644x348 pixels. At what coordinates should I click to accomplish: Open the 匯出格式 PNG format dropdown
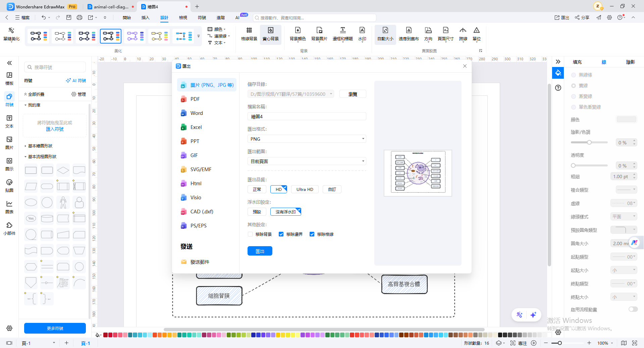tap(307, 139)
